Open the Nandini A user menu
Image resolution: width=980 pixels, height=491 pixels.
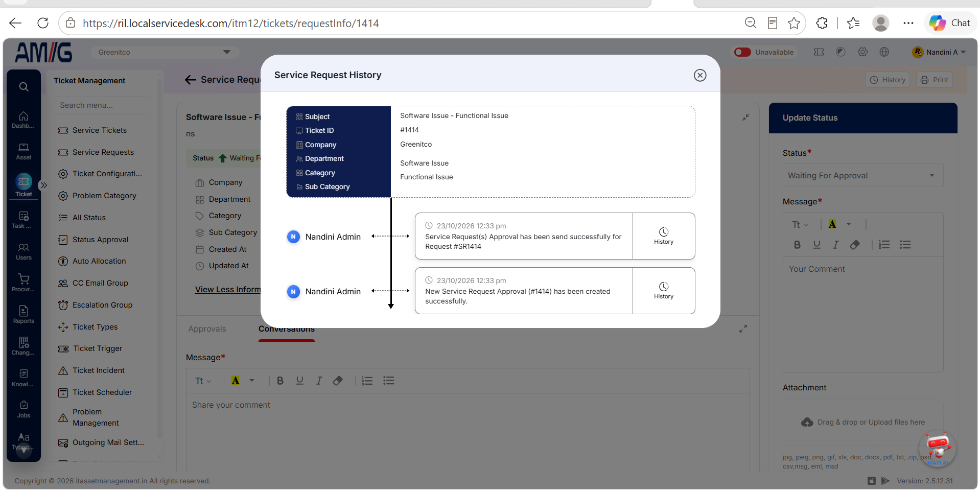939,52
